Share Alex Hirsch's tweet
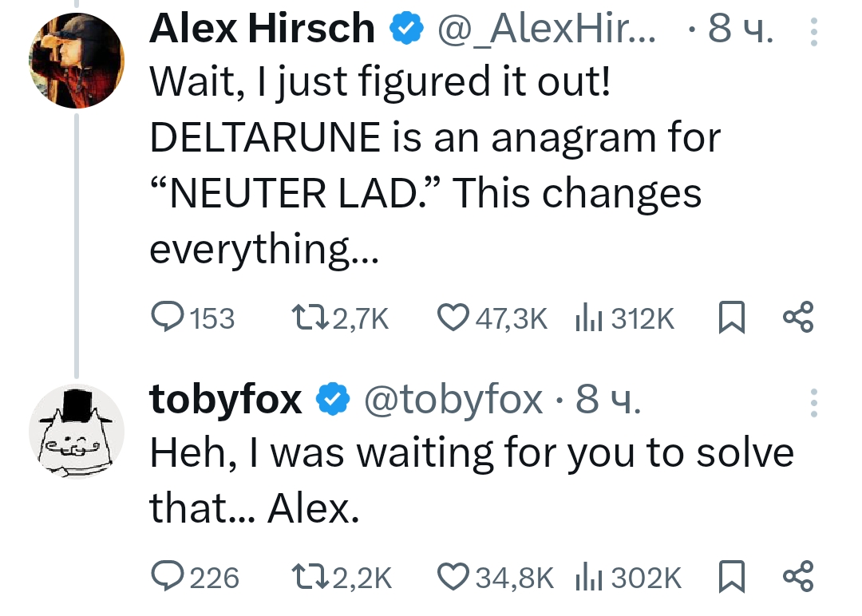 point(798,318)
